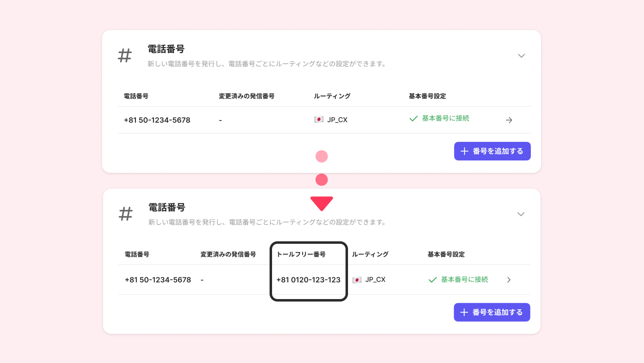Collapse the top 電話番号 panel chevron
The image size is (644, 363).
(x=521, y=56)
